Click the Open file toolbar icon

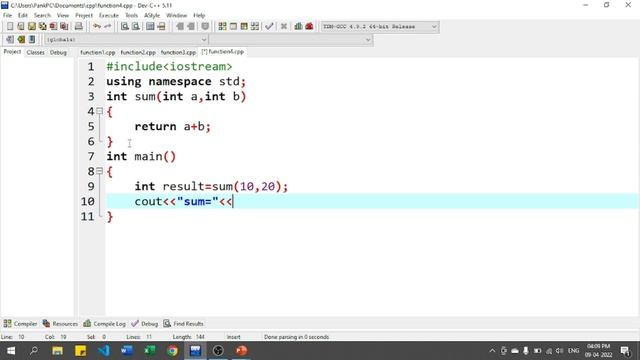[21, 27]
